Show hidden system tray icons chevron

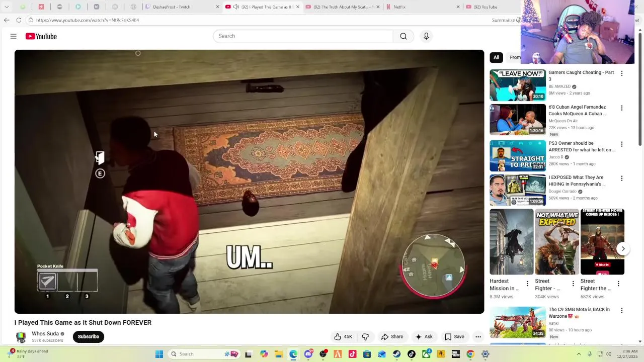pyautogui.click(x=579, y=354)
